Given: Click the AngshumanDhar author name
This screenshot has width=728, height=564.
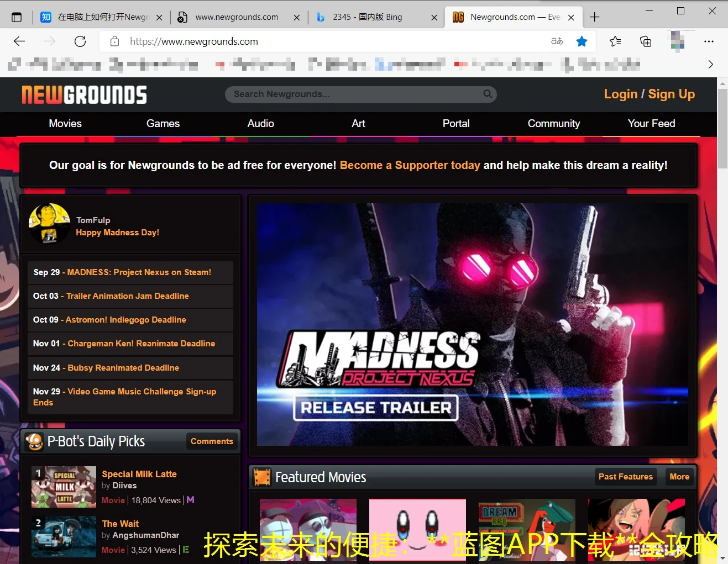Looking at the screenshot, I should click(145, 535).
